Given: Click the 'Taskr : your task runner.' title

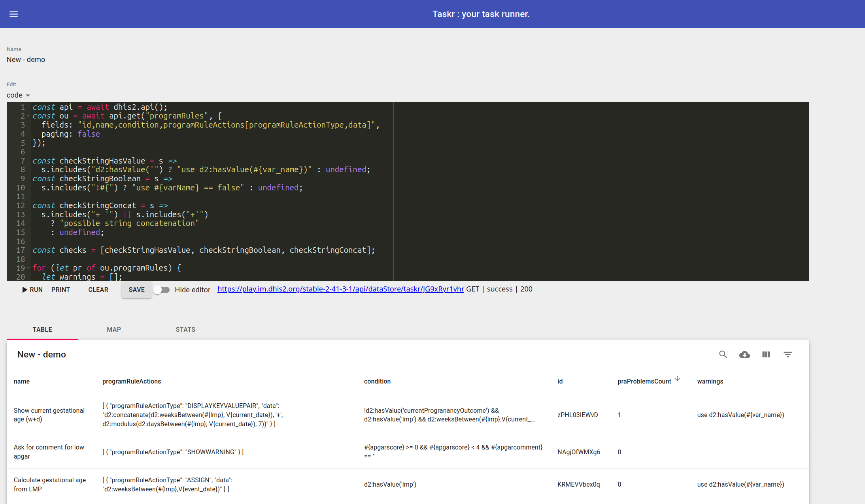Looking at the screenshot, I should point(481,14).
